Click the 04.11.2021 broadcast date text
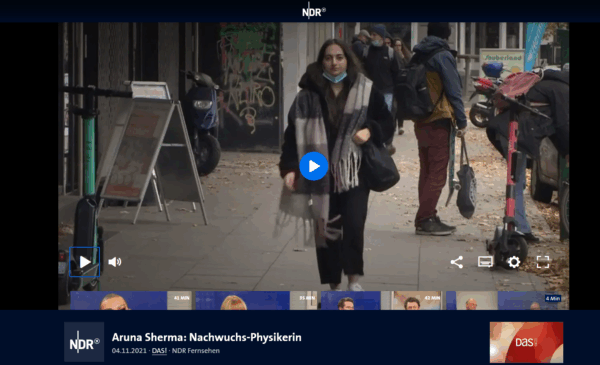Image resolution: width=600 pixels, height=365 pixels. point(129,350)
